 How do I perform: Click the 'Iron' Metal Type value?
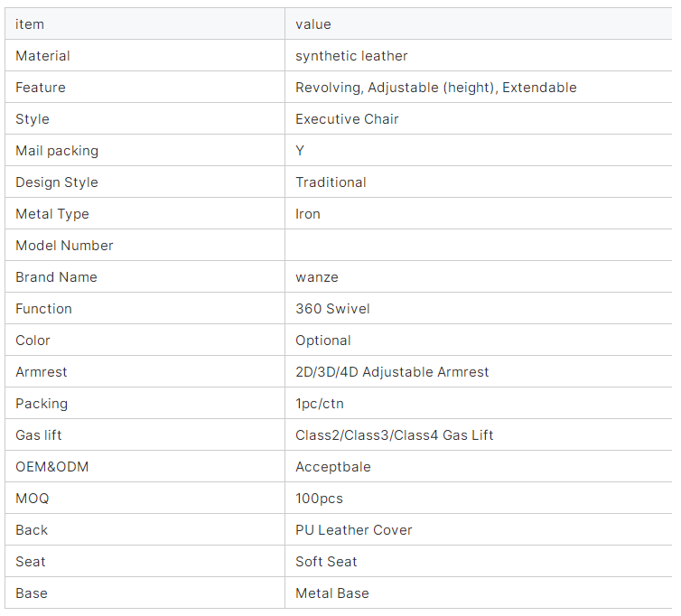(x=308, y=214)
